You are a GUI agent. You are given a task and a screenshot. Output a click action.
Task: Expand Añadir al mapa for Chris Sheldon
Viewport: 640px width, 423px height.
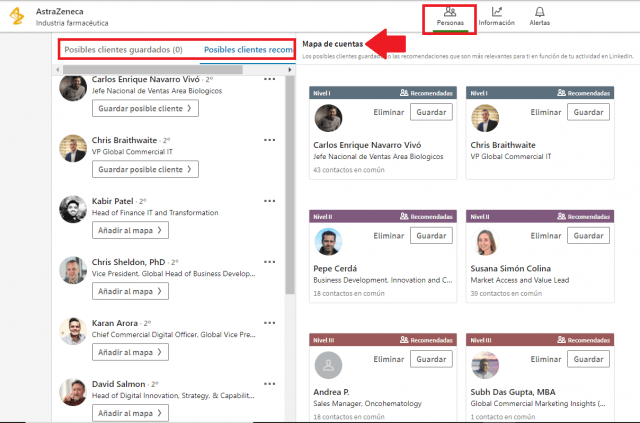coord(130,291)
